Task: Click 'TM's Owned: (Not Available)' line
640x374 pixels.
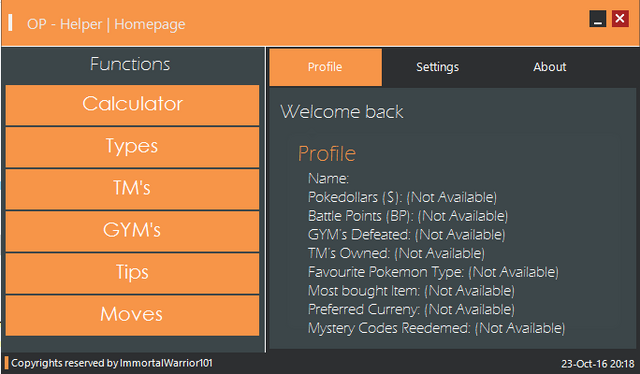Action: [x=396, y=254]
